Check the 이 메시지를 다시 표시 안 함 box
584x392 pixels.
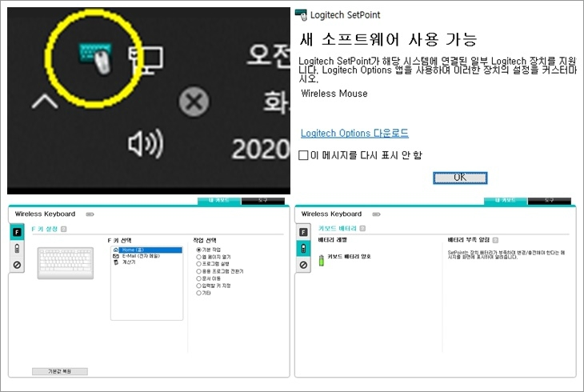pyautogui.click(x=303, y=155)
